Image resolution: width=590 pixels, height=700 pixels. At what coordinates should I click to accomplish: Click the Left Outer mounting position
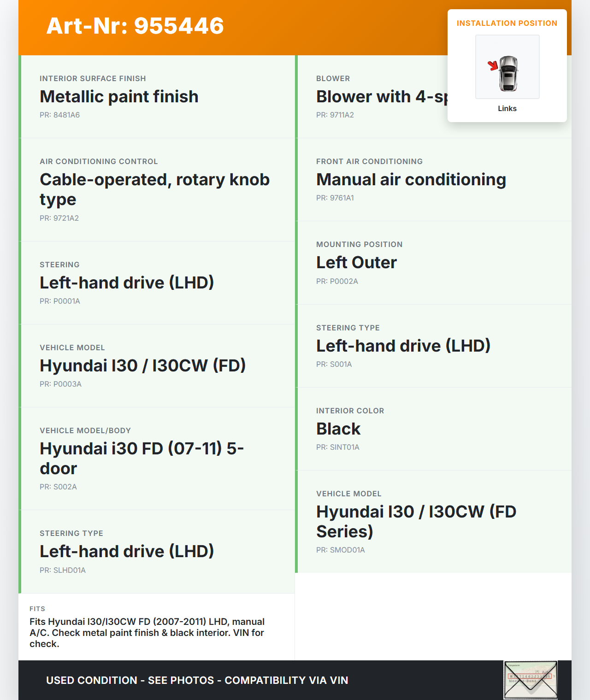(356, 263)
